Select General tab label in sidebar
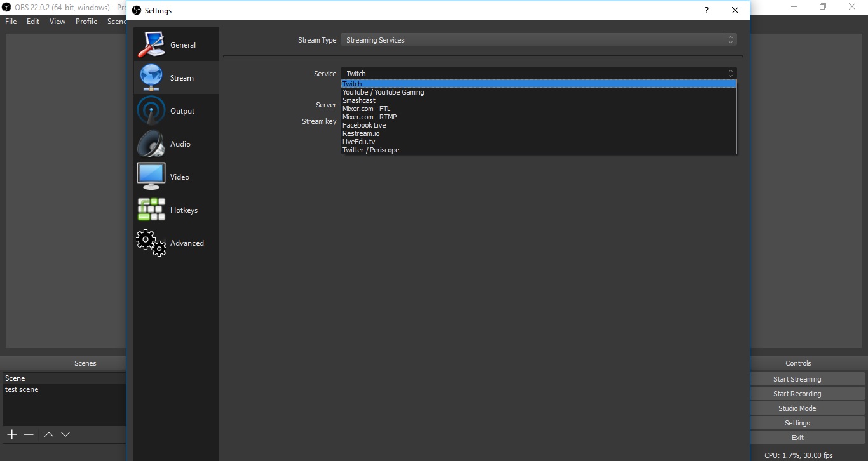This screenshot has height=461, width=868. point(183,45)
